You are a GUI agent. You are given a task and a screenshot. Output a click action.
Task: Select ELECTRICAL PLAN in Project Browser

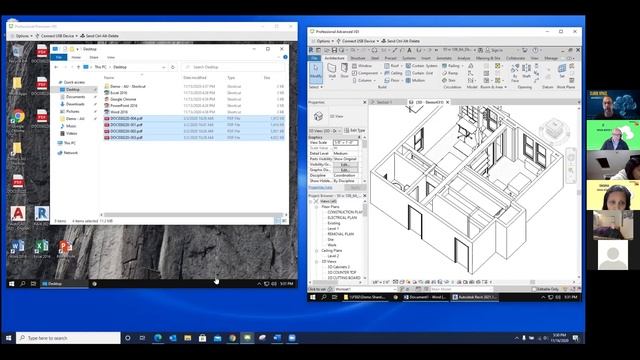point(342,218)
